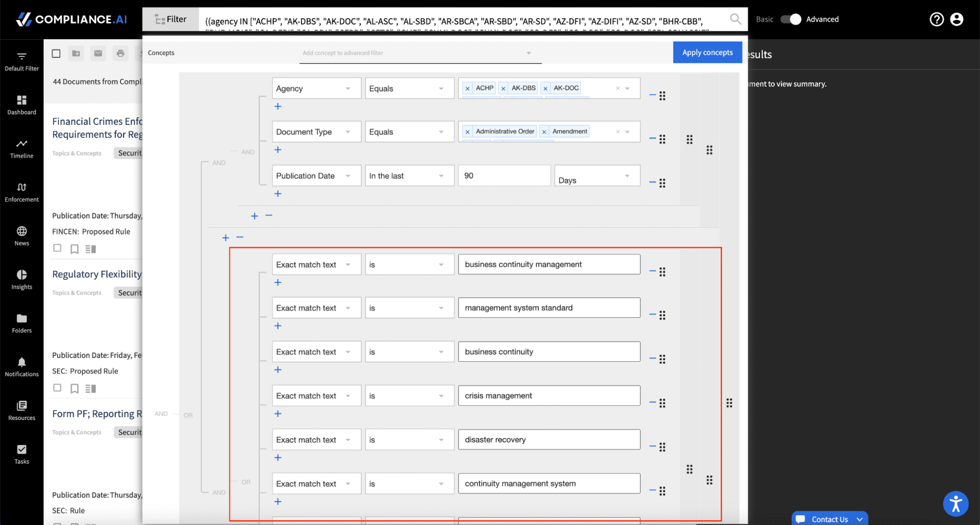
Task: Add condition below Publication Date row
Action: (x=278, y=194)
